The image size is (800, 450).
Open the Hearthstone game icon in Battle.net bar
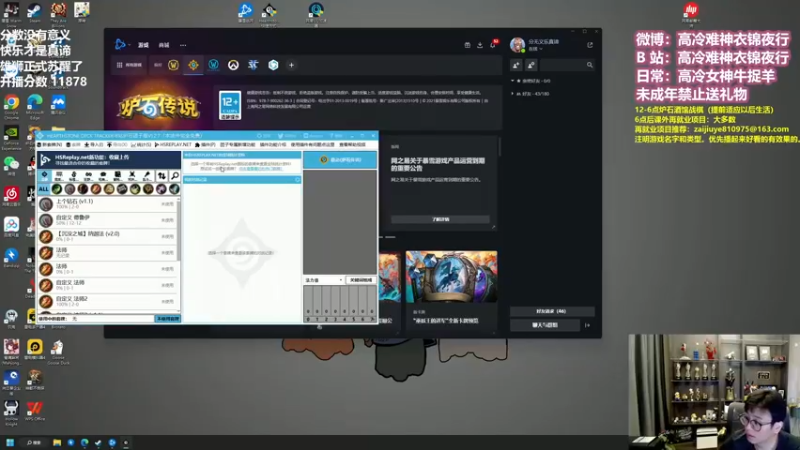point(193,65)
